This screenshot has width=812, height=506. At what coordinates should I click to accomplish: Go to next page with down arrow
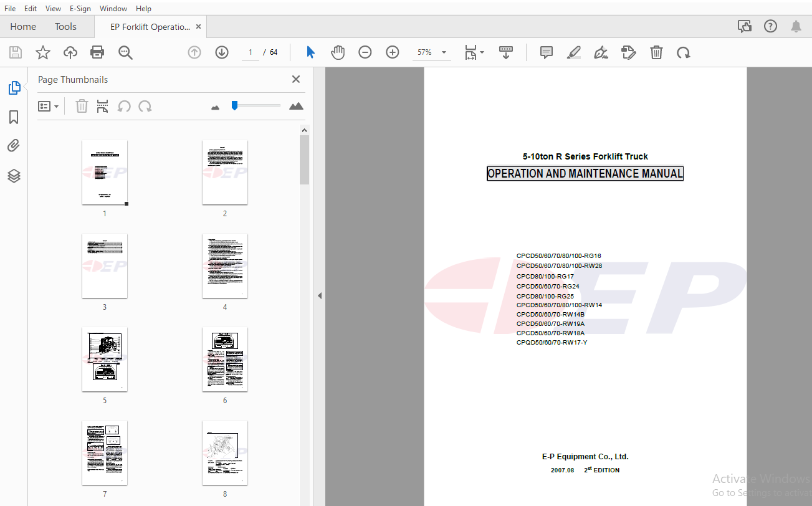[x=222, y=52]
